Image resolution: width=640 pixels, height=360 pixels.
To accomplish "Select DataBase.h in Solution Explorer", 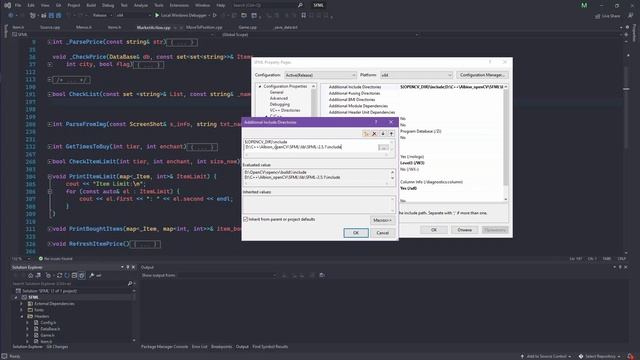I will click(x=50, y=329).
